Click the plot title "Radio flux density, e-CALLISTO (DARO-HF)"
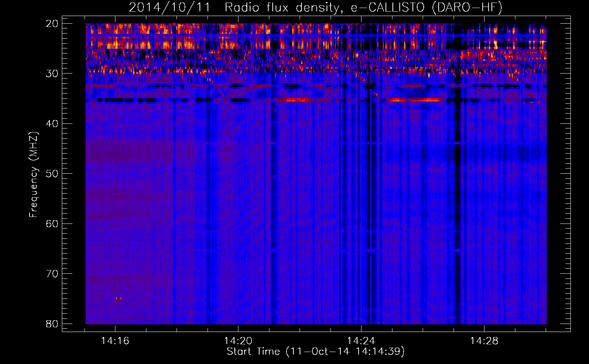 363,8
